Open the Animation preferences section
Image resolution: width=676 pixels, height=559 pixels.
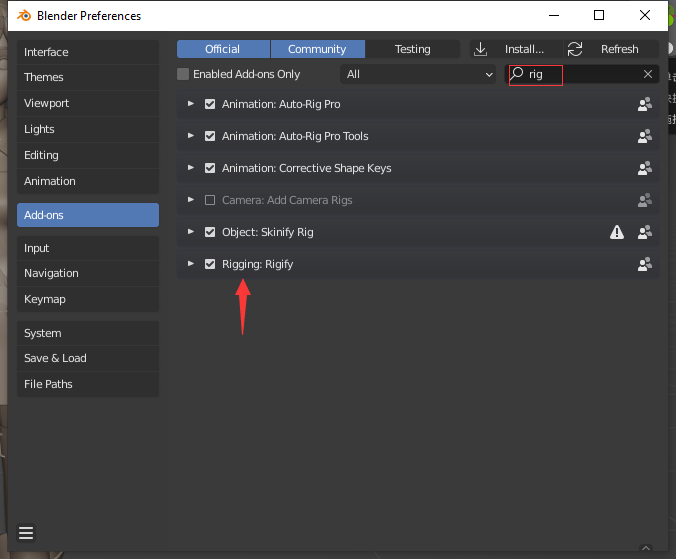coord(88,181)
